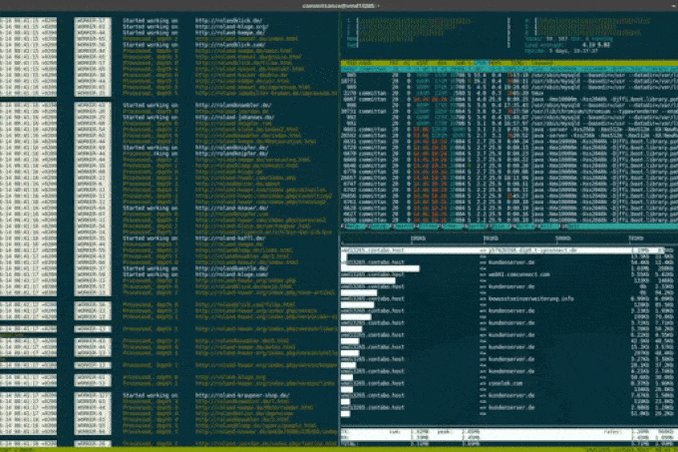This screenshot has width=678, height=452.
Task: Click the iftop TOTAL row label
Action: click(349, 443)
